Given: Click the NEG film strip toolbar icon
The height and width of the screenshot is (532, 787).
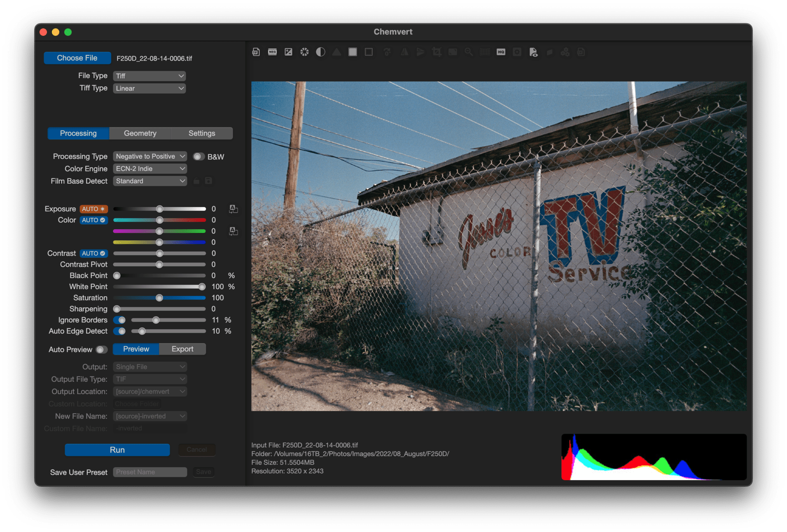Looking at the screenshot, I should [272, 52].
